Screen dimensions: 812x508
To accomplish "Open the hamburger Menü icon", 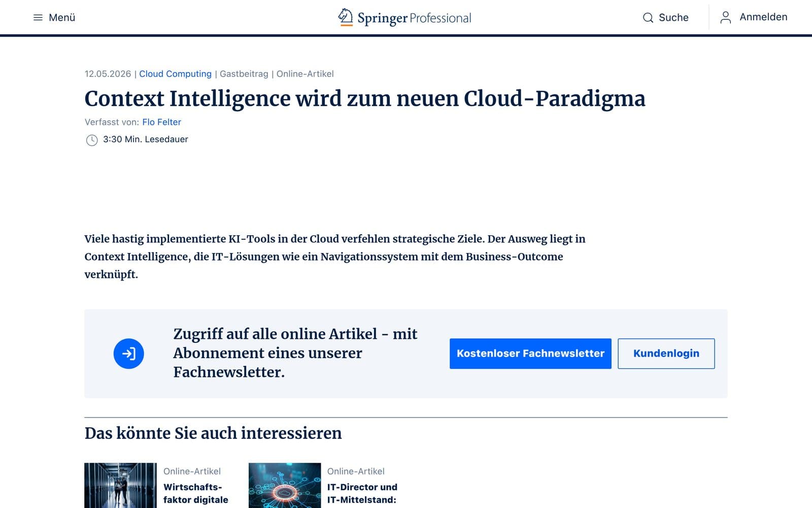I will point(38,18).
